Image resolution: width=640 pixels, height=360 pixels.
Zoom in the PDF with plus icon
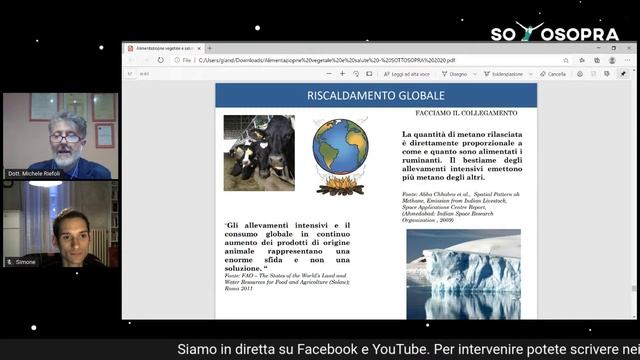tap(342, 74)
